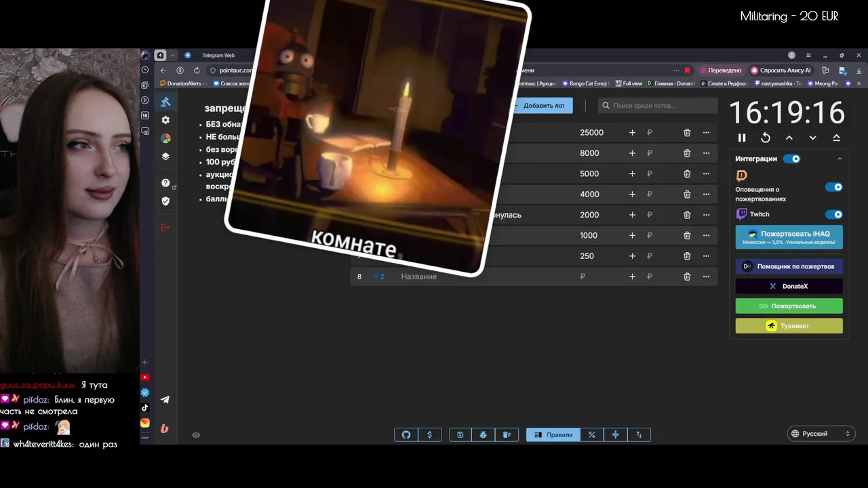Open browser downloads icon
The height and width of the screenshot is (488, 868).
[x=859, y=70]
